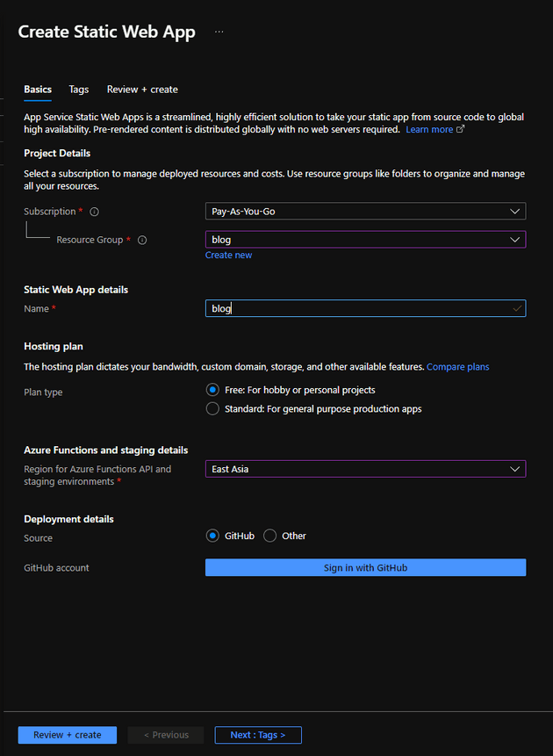Viewport: 553px width, 756px height.
Task: View the Resource Group info tooltip icon
Action: tap(141, 239)
